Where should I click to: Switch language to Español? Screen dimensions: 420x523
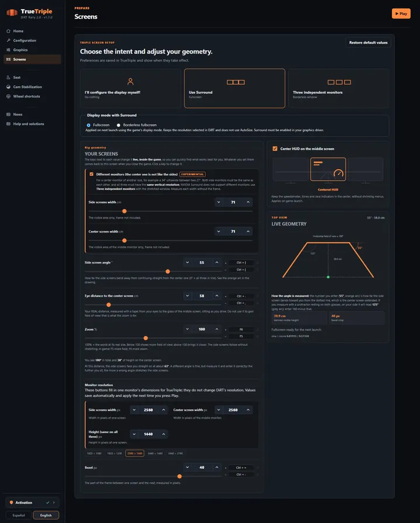[x=19, y=515]
